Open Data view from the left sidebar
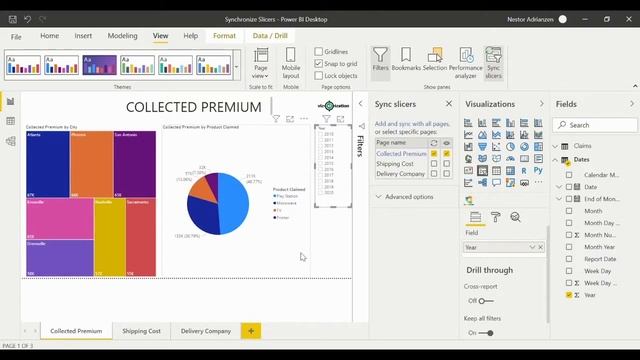This screenshot has height=360, width=640. pos(11,121)
